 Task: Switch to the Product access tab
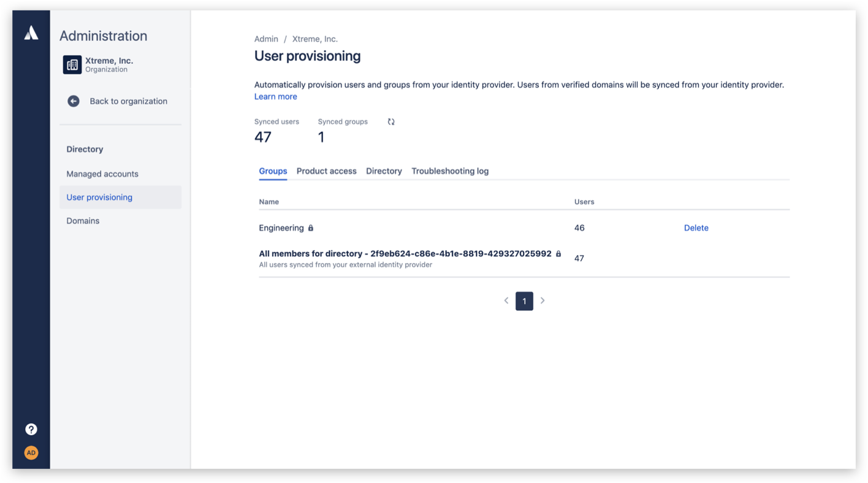tap(326, 171)
